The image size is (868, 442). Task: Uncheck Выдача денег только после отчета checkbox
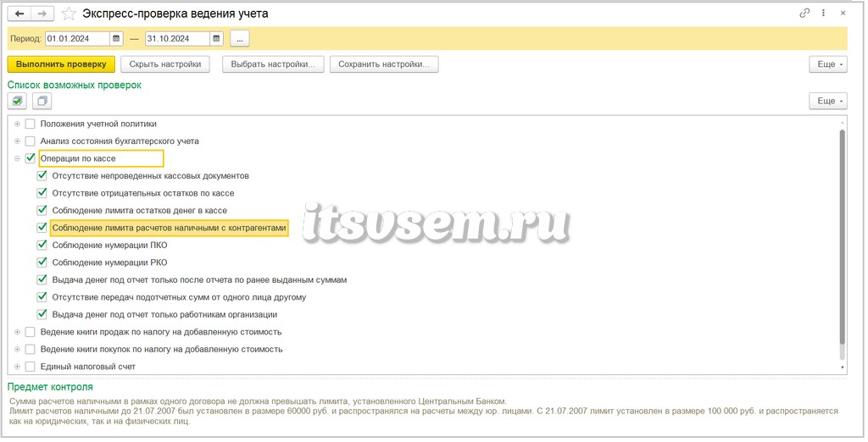point(42,280)
